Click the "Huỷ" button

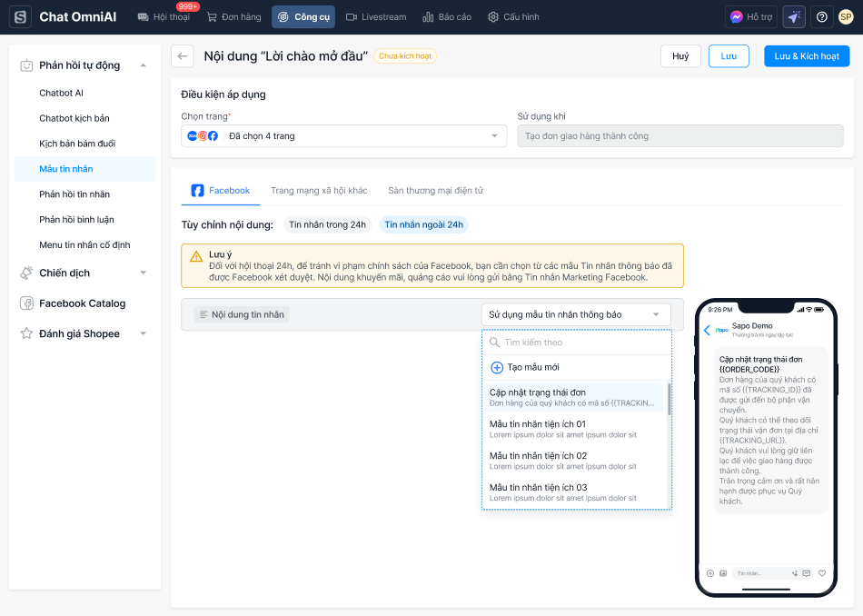pos(680,56)
